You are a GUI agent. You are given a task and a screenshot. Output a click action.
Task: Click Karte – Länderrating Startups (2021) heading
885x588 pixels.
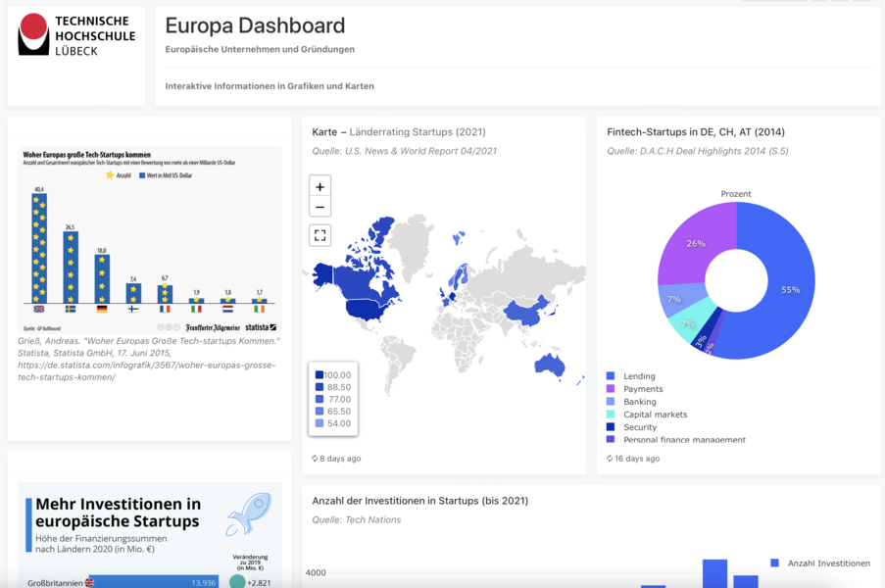pos(399,132)
